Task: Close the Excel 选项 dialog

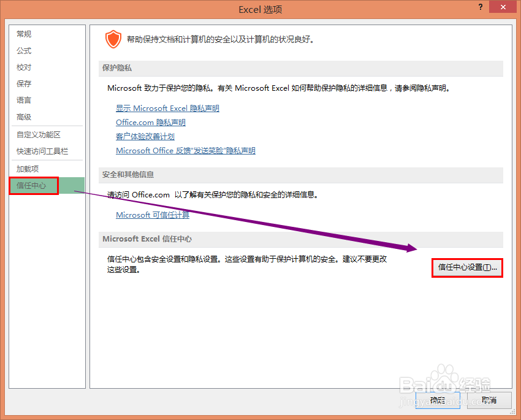Action: coord(503,7)
